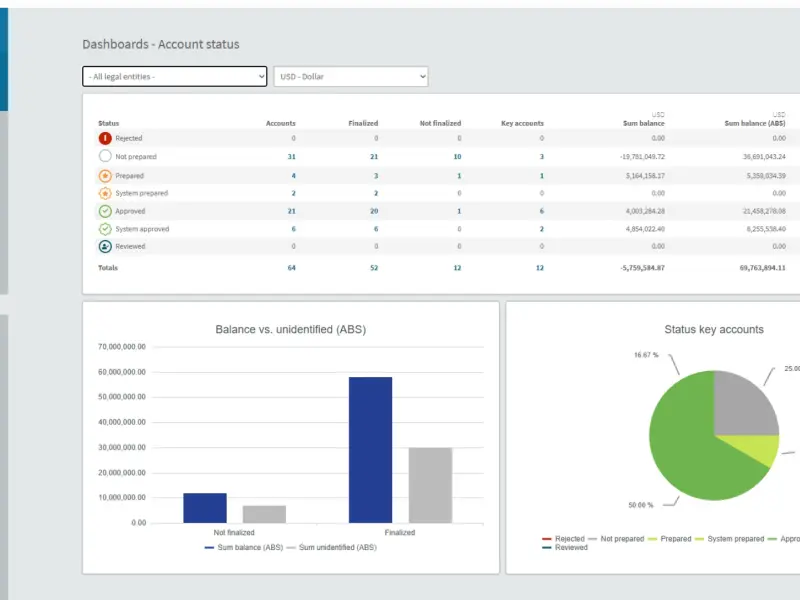Open Prepared accounts count 4
800x600 pixels.
click(x=293, y=176)
